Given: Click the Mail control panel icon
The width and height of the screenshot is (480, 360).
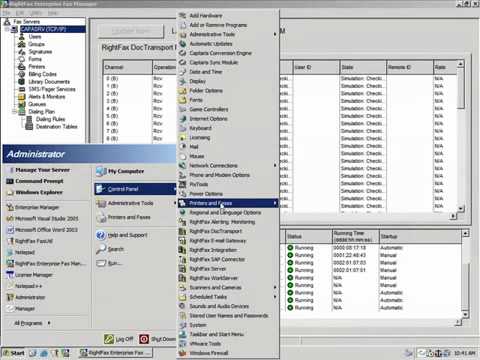Looking at the screenshot, I should click(x=183, y=147).
